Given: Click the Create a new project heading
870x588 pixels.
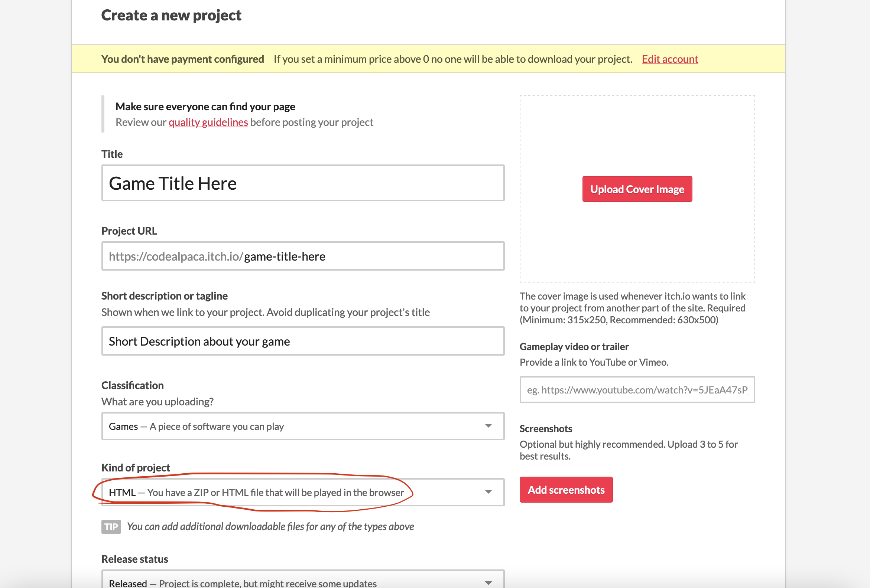Looking at the screenshot, I should [171, 15].
